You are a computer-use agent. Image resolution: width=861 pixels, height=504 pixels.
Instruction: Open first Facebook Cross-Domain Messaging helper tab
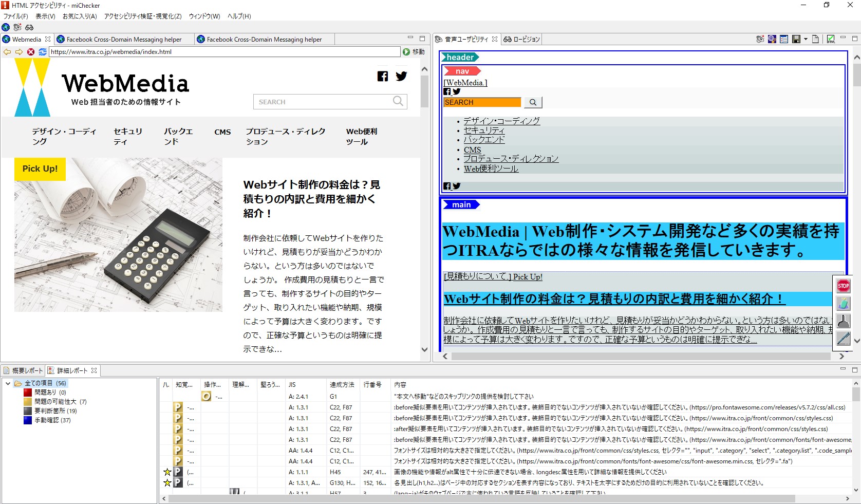tap(124, 39)
